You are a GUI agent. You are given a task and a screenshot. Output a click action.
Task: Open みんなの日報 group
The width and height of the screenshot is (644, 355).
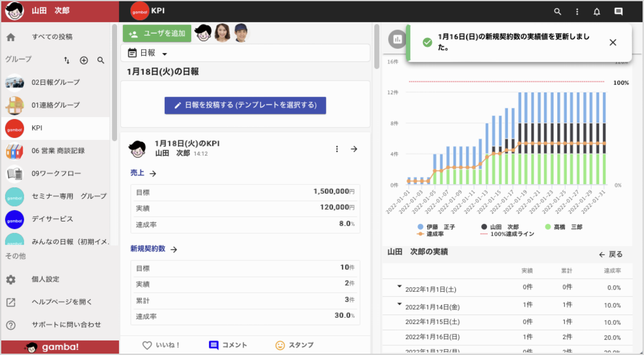(56, 240)
